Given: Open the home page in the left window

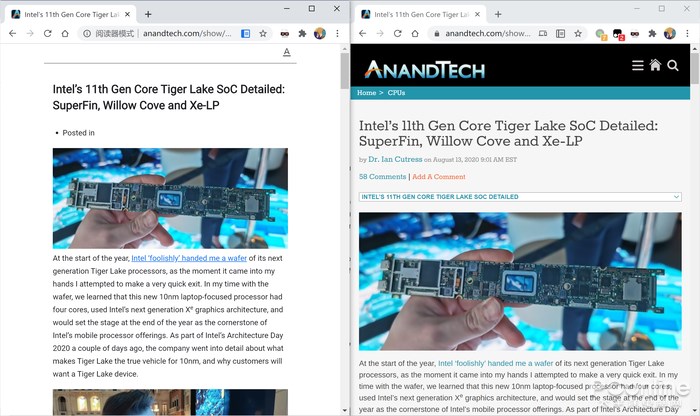Looking at the screenshot, I should pos(65,33).
